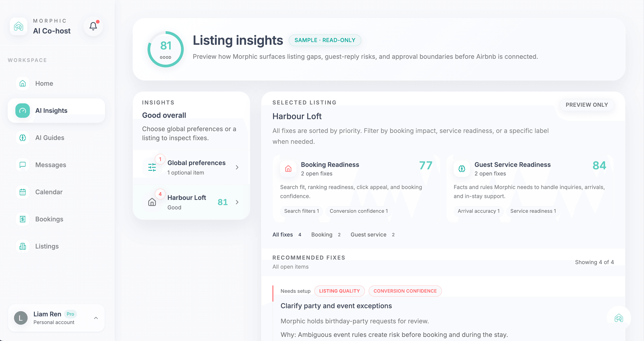Screen dimensions: 644x341
Task: Click the Showing 4 of 4 text
Action: (x=594, y=262)
